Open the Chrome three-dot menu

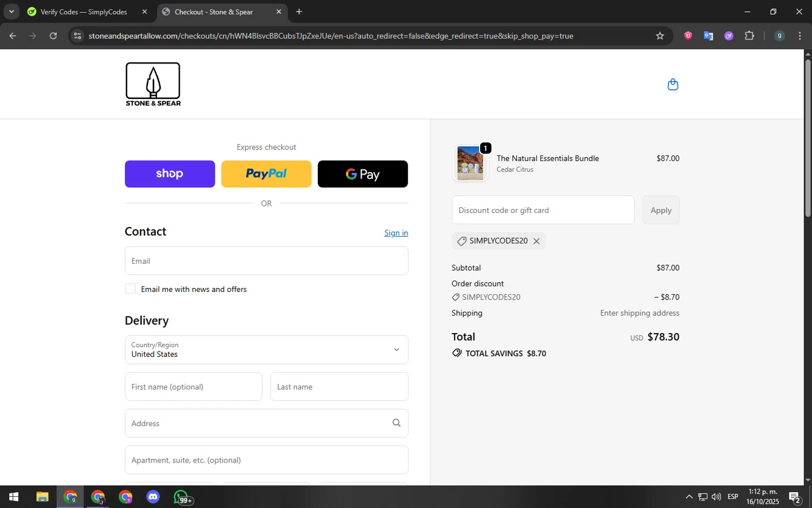tap(800, 36)
